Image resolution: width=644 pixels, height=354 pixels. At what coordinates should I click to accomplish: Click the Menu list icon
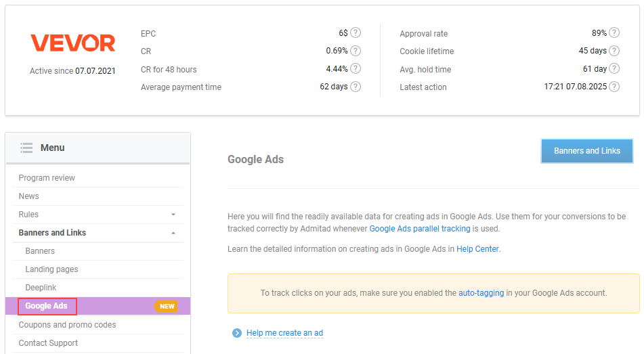[x=26, y=148]
